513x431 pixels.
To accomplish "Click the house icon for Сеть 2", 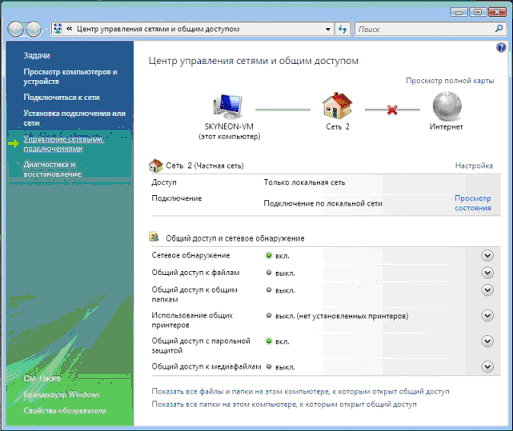I will 337,106.
